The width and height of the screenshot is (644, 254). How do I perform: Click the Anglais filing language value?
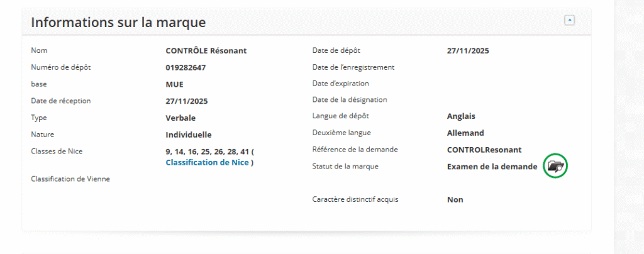[461, 116]
